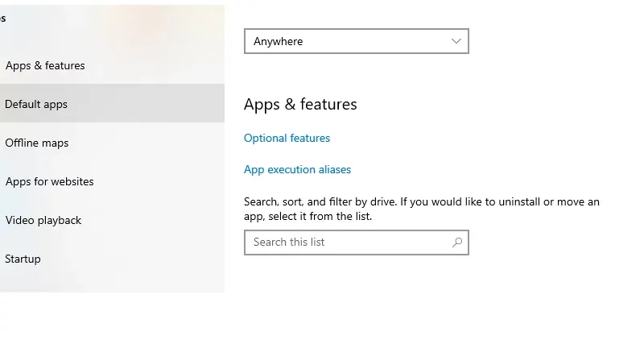Switch to the Startup settings page

(x=23, y=259)
